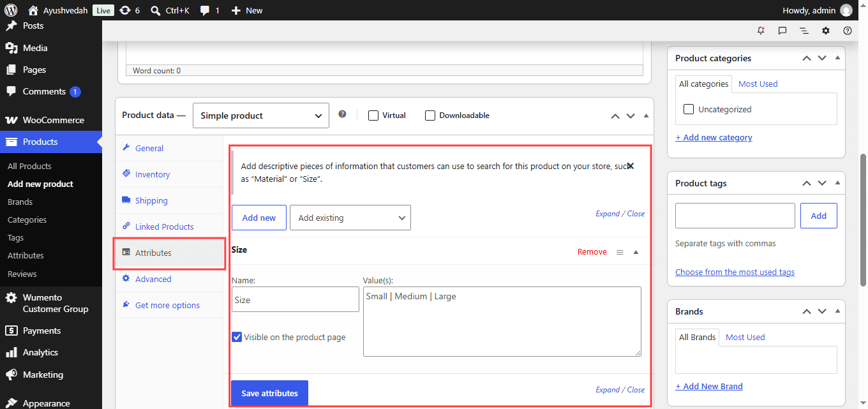Check the Uncategorized category
868x409 pixels.
coord(689,109)
